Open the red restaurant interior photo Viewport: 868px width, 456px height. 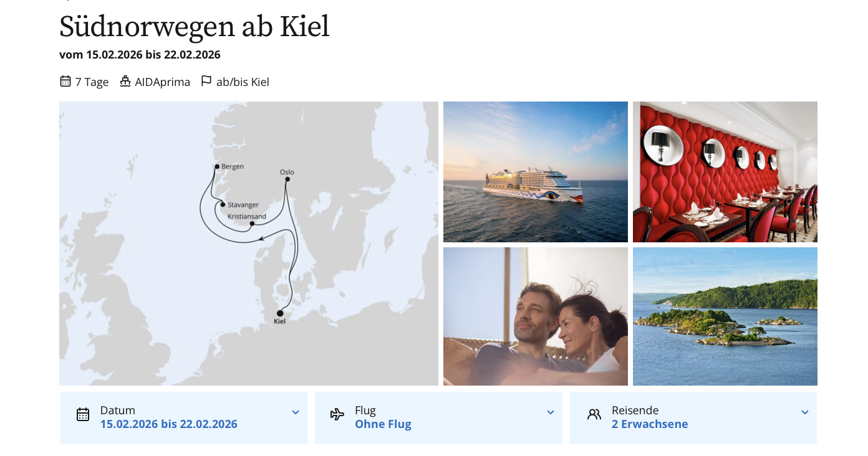(x=725, y=172)
